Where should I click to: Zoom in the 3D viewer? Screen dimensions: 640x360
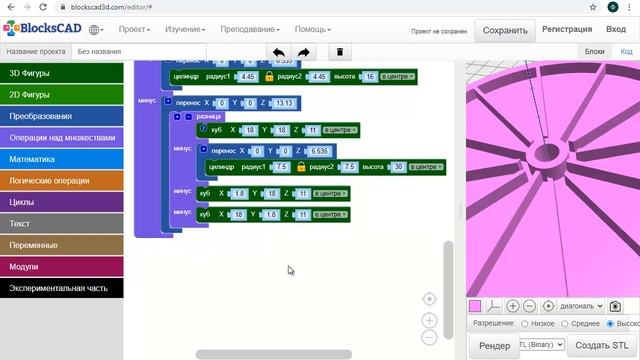(x=513, y=306)
